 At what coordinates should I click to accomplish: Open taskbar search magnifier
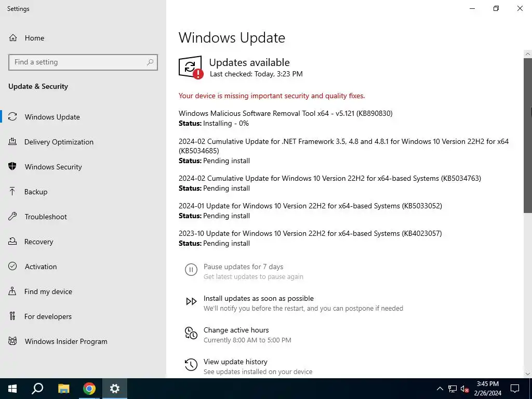[x=37, y=389]
